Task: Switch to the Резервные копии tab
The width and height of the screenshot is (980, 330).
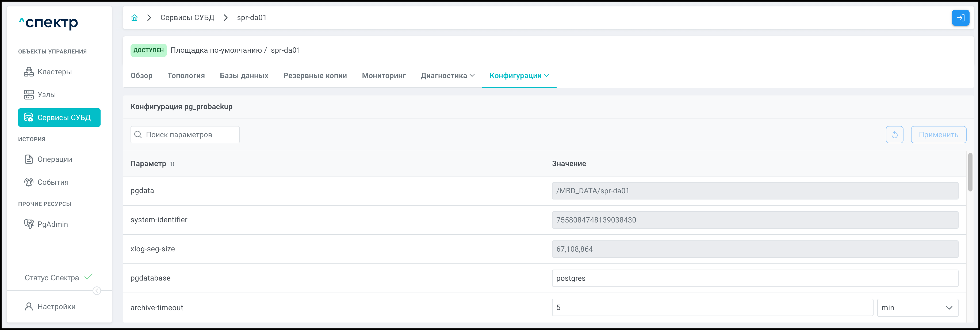Action: click(x=315, y=76)
